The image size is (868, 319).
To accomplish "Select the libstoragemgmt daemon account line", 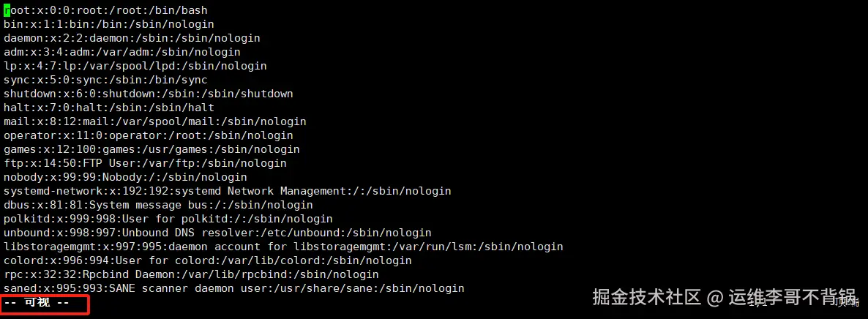I will 283,247.
